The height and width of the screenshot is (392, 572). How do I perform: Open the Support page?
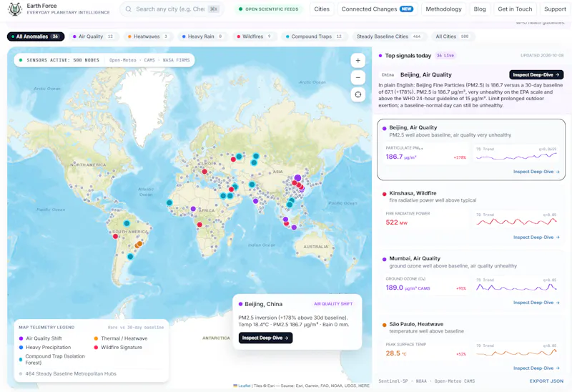(555, 9)
